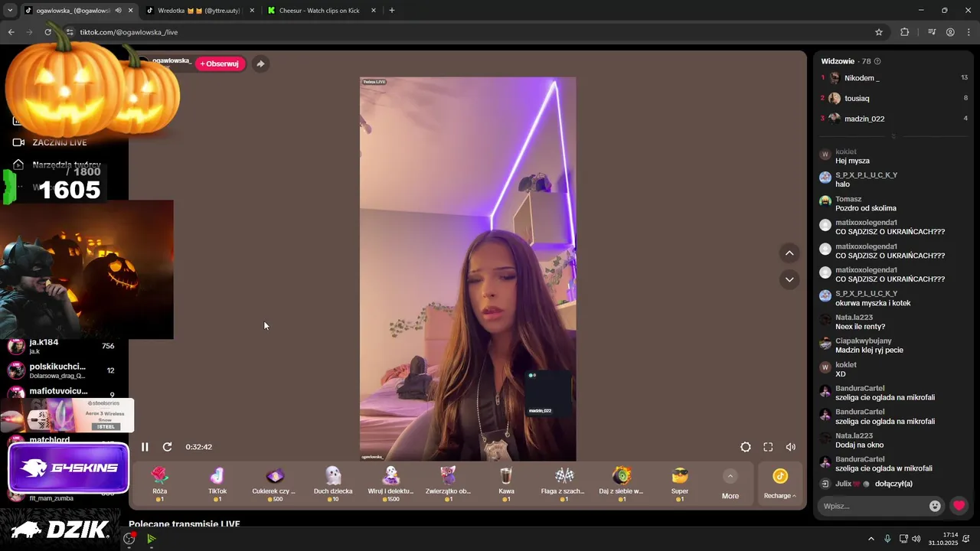Open Chrome three-dot menu
980x551 pixels.
(967, 32)
